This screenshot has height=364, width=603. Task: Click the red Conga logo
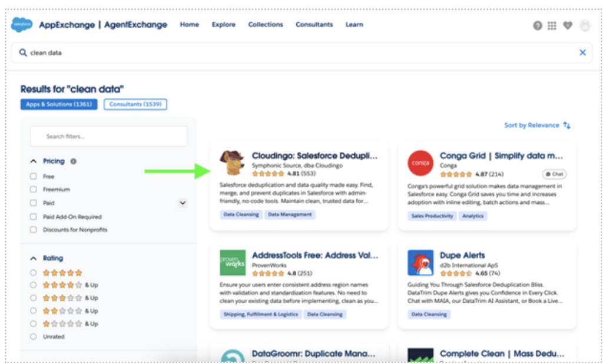pos(420,163)
